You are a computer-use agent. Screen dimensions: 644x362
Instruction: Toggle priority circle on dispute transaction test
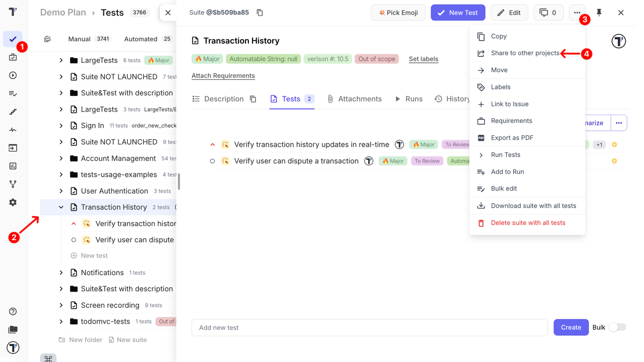(x=212, y=161)
